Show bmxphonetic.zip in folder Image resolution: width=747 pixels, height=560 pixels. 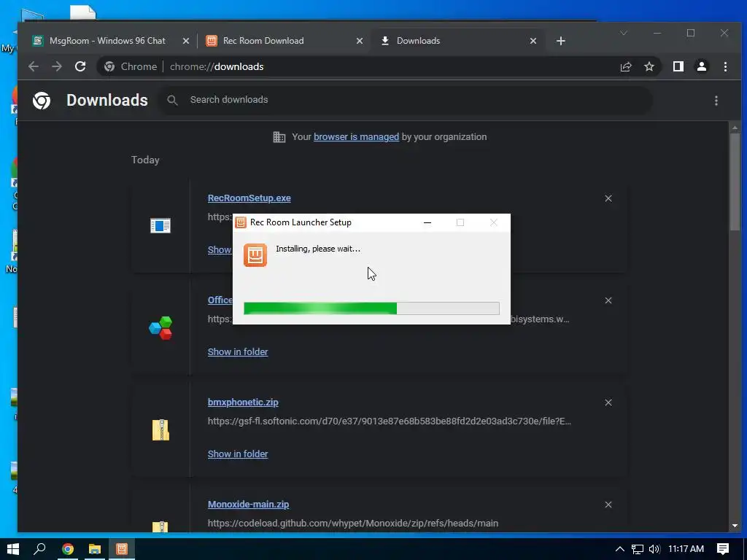pos(238,454)
